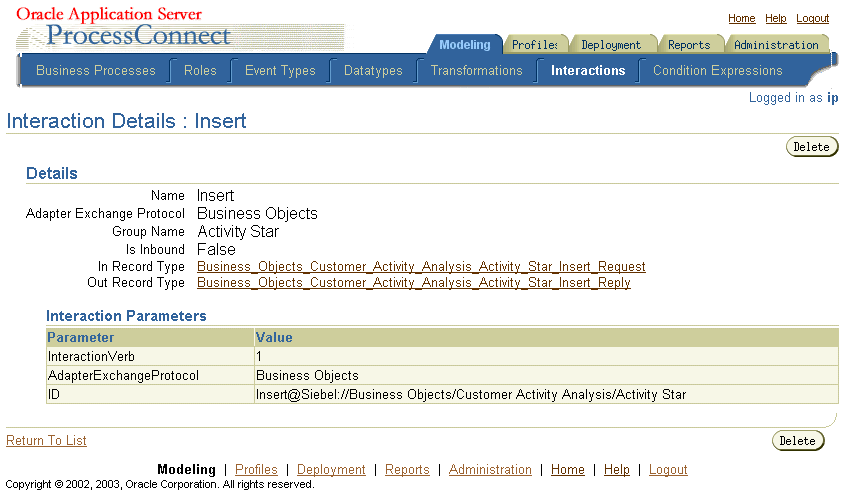Click the Logout link in the header
843x491 pixels.
[x=812, y=18]
